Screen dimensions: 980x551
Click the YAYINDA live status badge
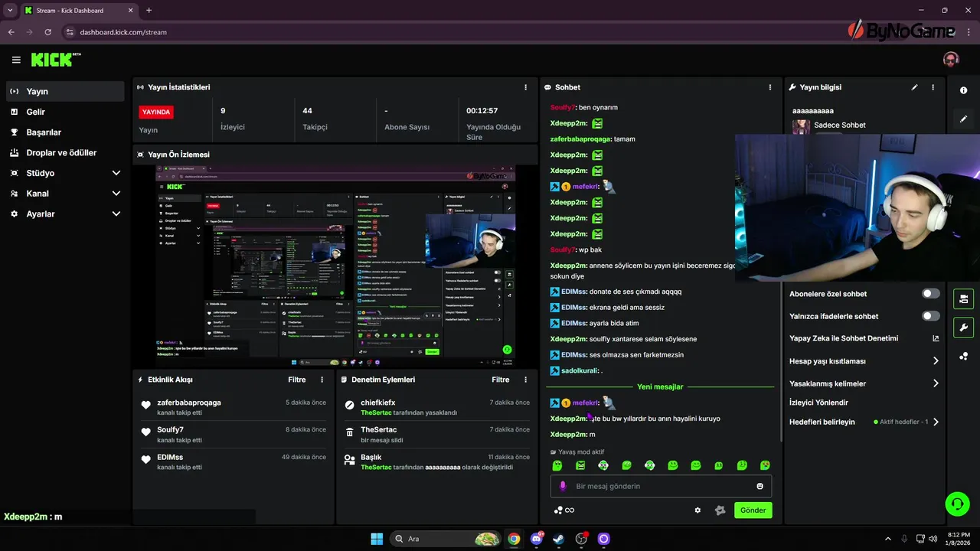click(x=156, y=112)
